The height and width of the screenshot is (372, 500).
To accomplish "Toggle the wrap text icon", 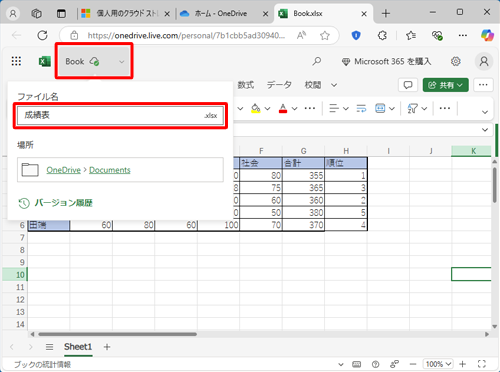I will click(x=361, y=108).
